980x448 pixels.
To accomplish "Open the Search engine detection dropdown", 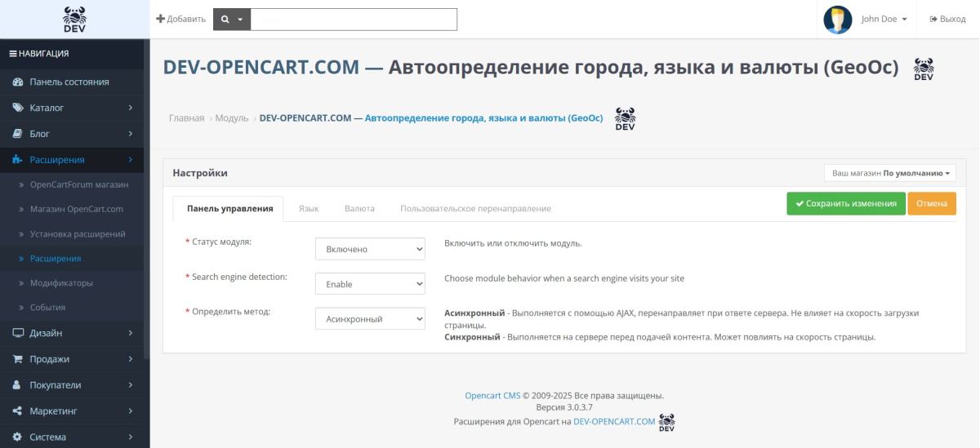I will (370, 284).
